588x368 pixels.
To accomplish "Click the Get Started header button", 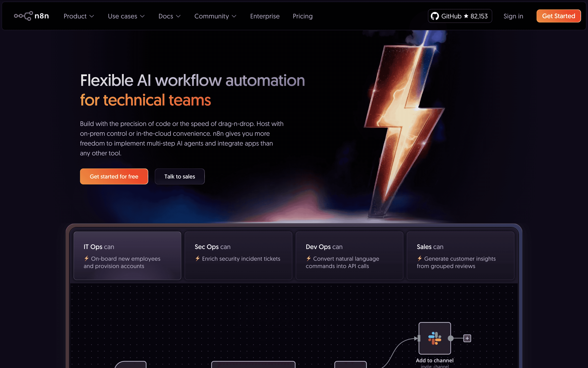I will coord(558,16).
